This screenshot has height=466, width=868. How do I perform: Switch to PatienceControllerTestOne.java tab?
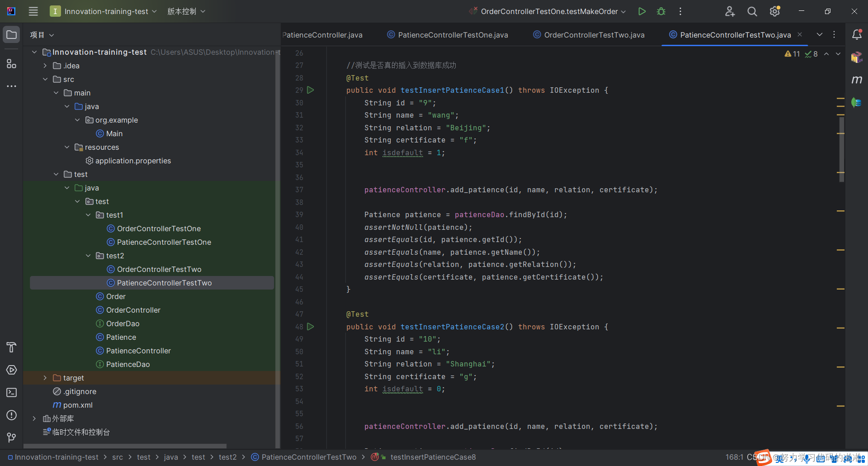448,35
